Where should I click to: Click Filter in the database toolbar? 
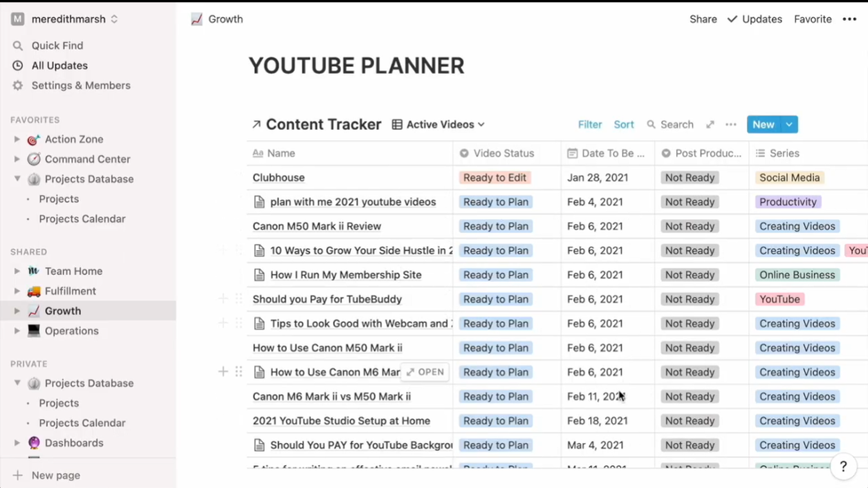pos(590,124)
